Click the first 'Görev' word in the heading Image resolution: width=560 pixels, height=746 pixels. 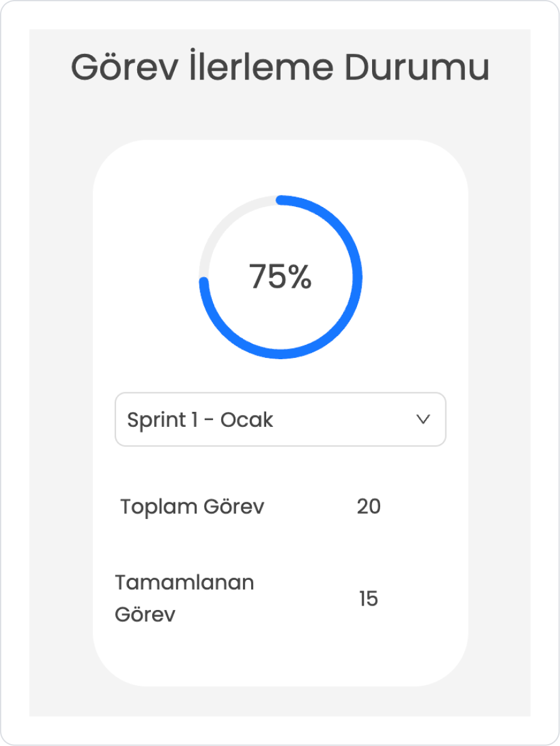[x=125, y=67]
